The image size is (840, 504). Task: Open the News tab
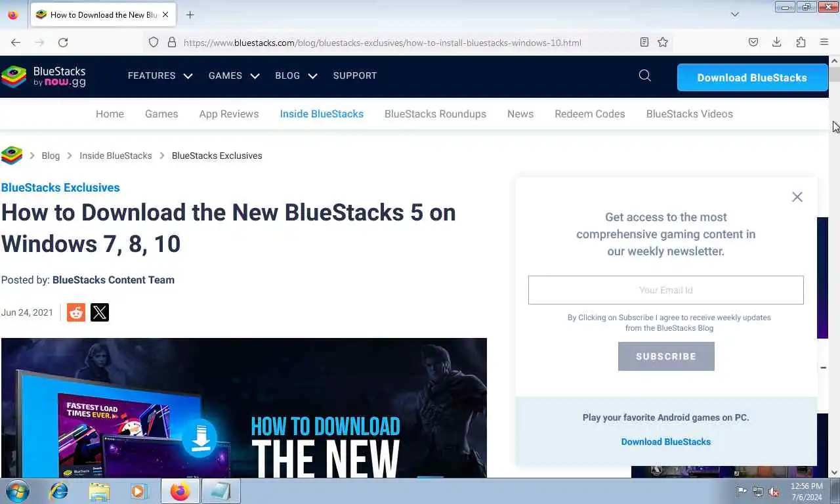[x=520, y=114]
